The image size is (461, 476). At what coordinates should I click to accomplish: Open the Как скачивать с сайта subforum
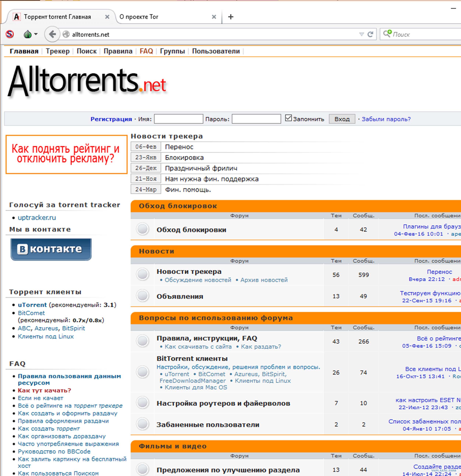tap(198, 347)
